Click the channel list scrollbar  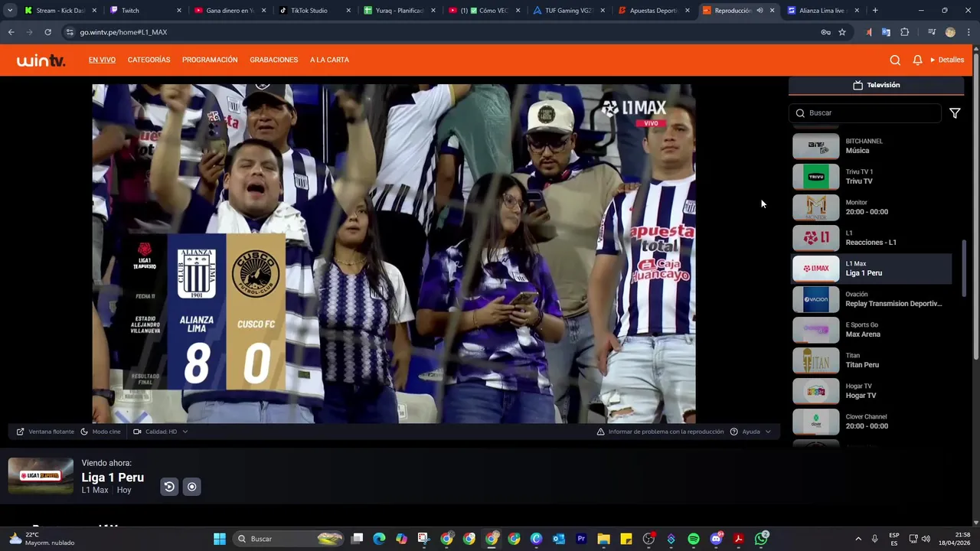tap(964, 269)
